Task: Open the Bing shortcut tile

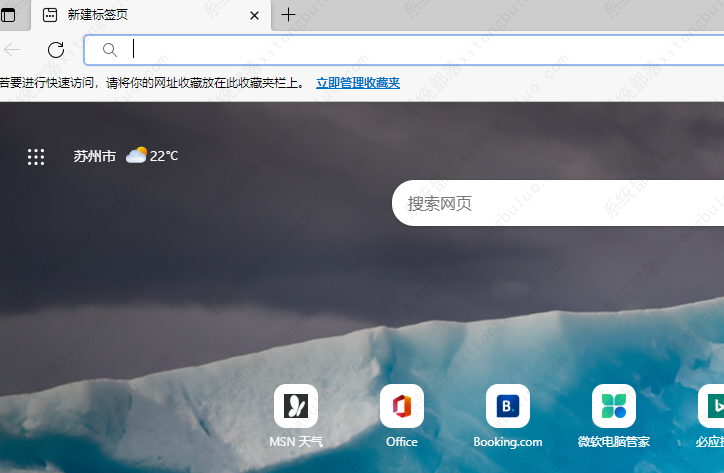Action: click(711, 406)
